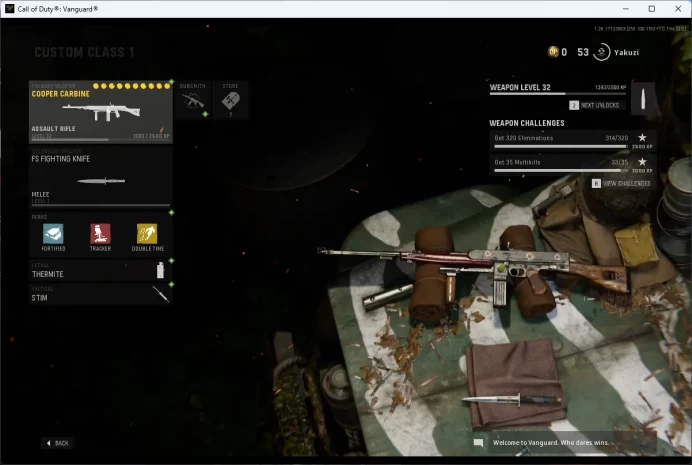Select the Double Time perk icon
The width and height of the screenshot is (692, 465).
click(147, 234)
